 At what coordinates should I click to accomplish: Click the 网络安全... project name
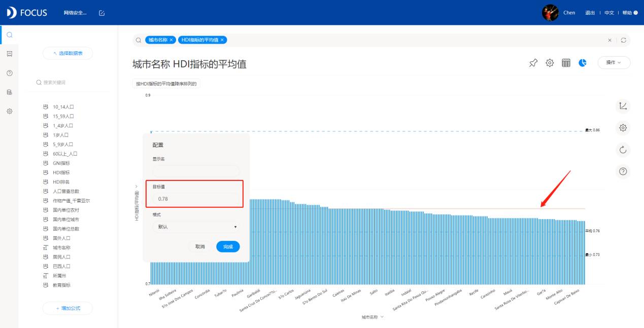coord(75,13)
